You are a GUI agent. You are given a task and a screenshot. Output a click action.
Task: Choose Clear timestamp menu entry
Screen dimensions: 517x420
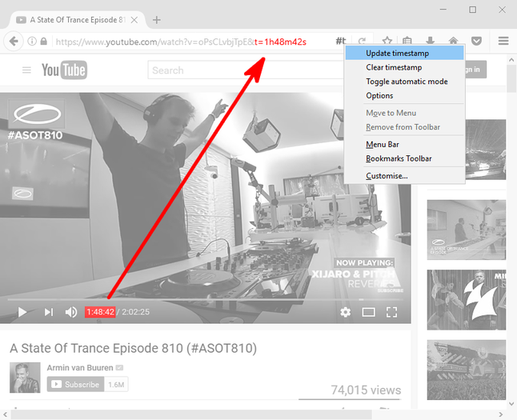pyautogui.click(x=394, y=67)
